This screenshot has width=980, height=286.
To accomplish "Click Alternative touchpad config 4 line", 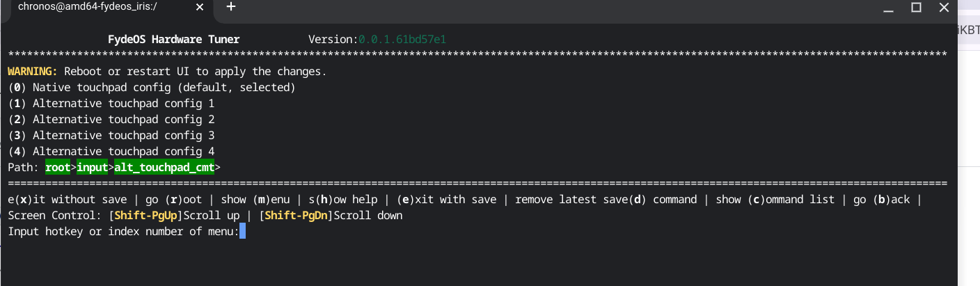I will click(111, 151).
